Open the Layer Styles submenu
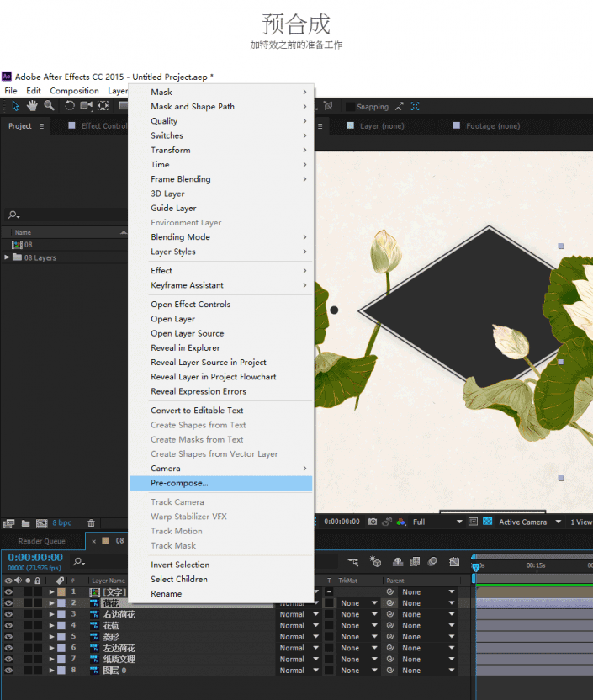Screen dimensions: 593x700 [221, 252]
